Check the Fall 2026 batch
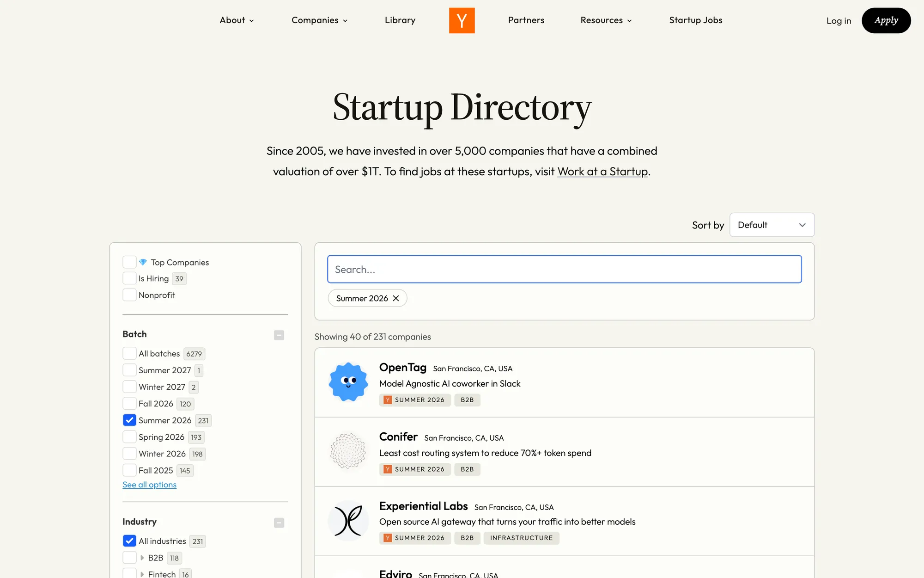 [129, 404]
